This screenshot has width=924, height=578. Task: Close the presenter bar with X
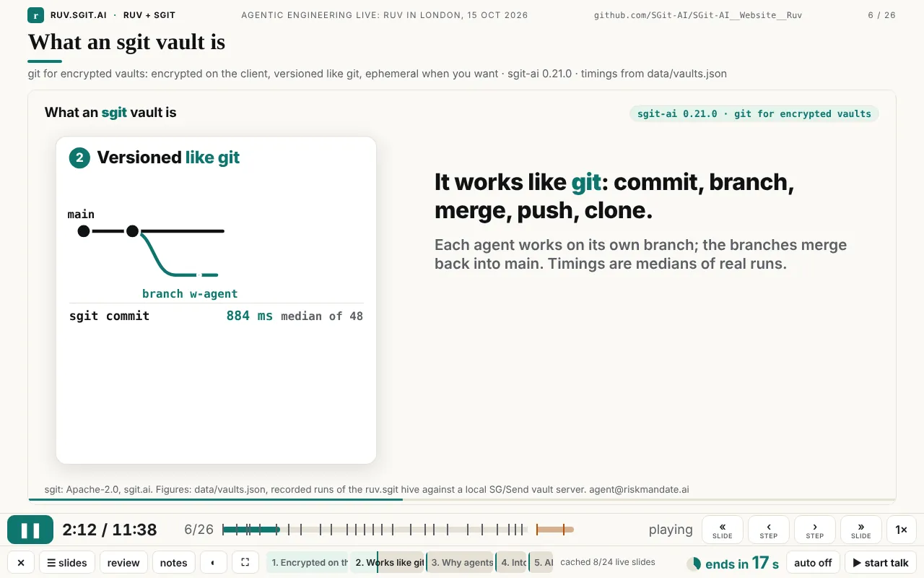21,563
